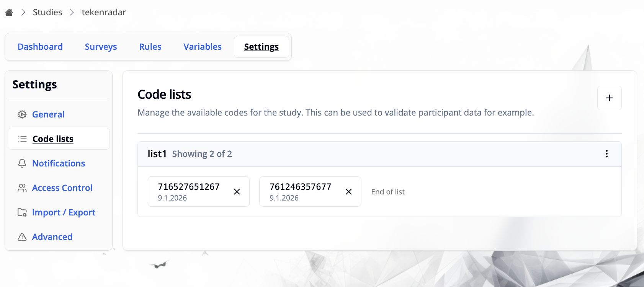
Task: Click the Code lists list icon
Action: [23, 139]
